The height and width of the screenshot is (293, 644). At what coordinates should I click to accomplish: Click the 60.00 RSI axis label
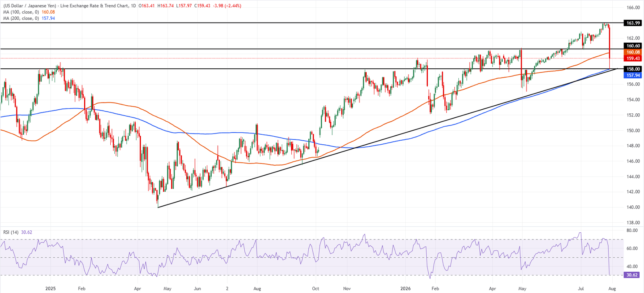[x=632, y=249]
